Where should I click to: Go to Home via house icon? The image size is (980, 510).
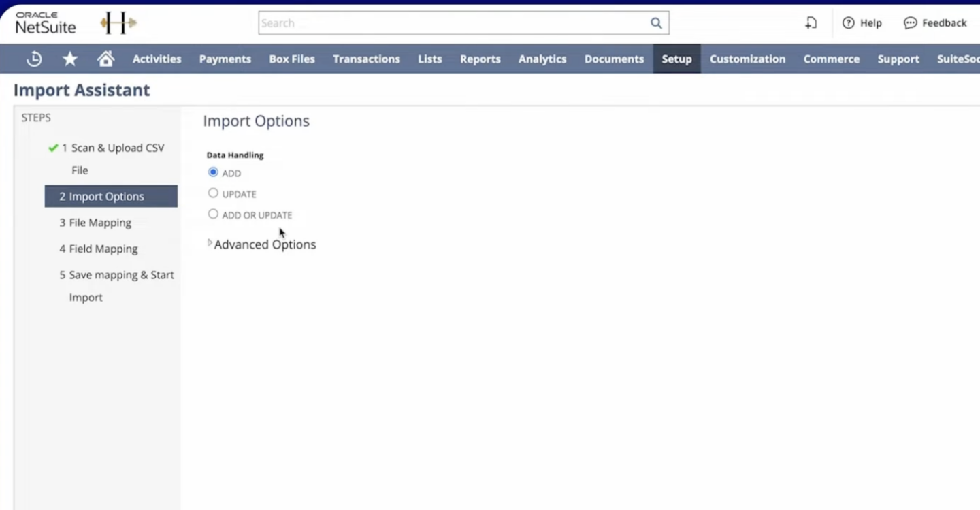pyautogui.click(x=105, y=59)
